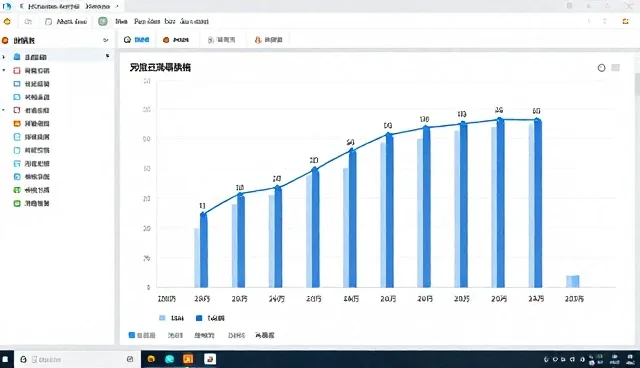The height and width of the screenshot is (368, 640).
Task: Click the first data point on the chart line
Action: [204, 214]
